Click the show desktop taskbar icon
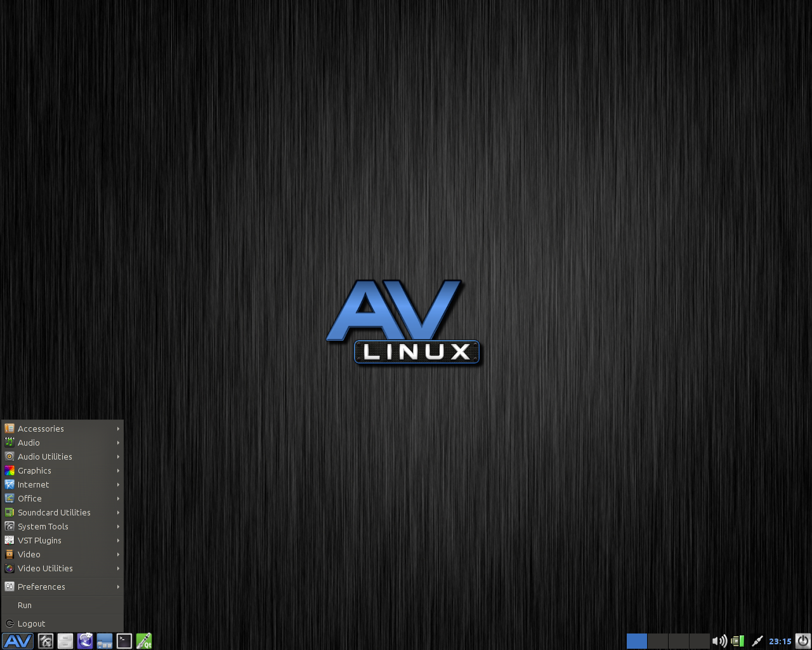This screenshot has height=650, width=812. pyautogui.click(x=105, y=641)
